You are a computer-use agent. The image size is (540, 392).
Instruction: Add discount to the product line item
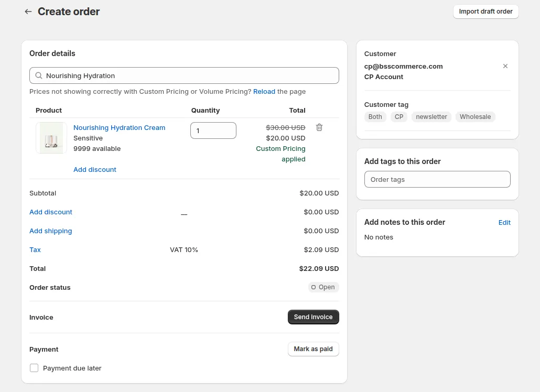click(95, 170)
